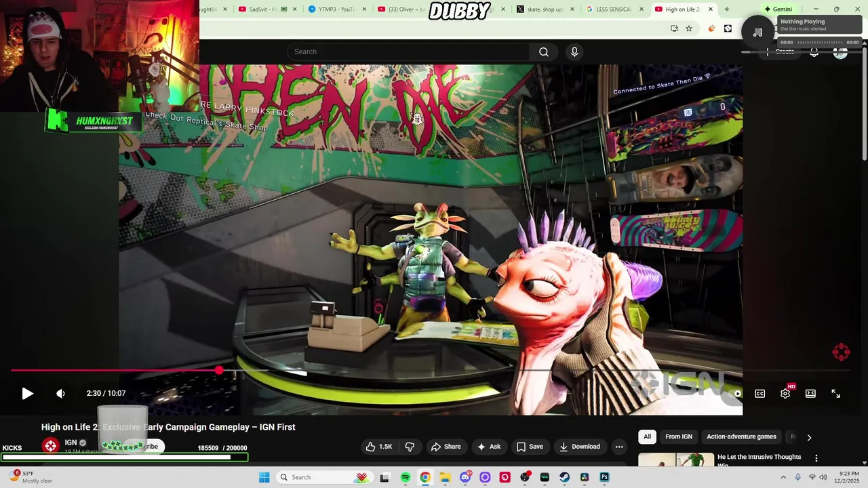Select the From IGN chip
The image size is (868, 488).
tap(679, 437)
